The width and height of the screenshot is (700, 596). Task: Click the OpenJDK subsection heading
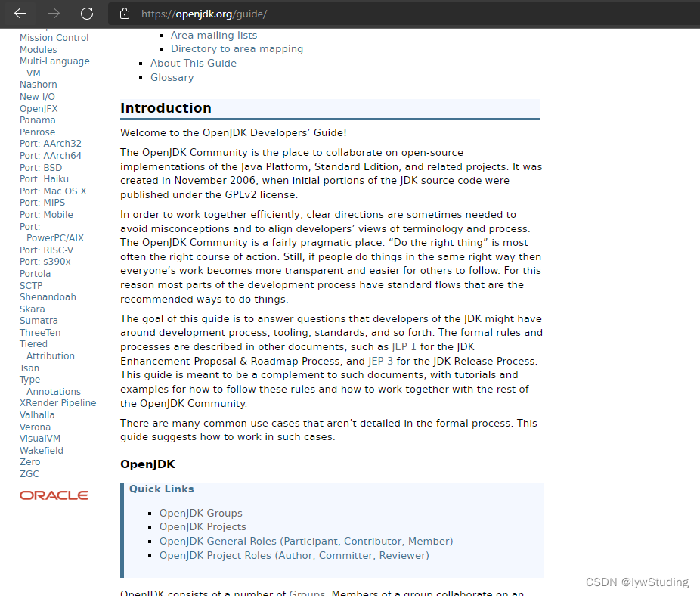147,464
